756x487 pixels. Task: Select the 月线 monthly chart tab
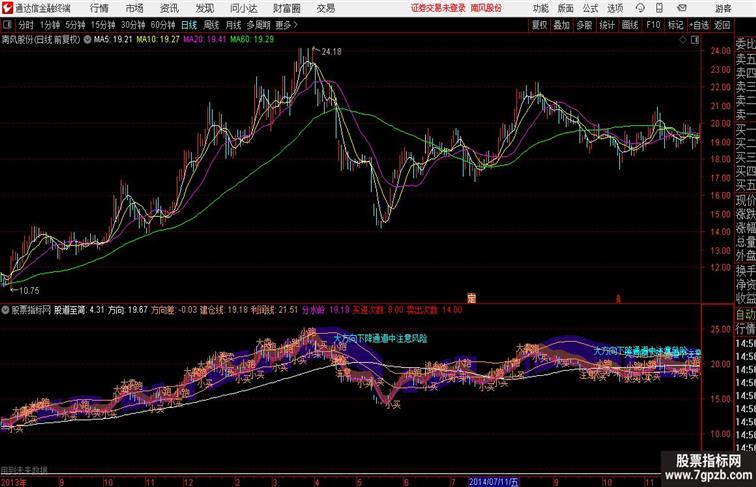tap(233, 25)
